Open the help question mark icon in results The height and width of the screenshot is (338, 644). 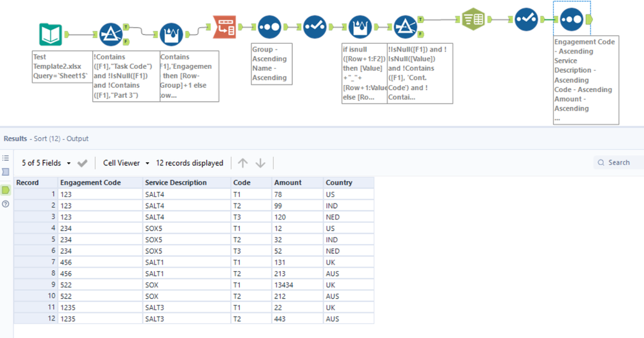tap(5, 204)
